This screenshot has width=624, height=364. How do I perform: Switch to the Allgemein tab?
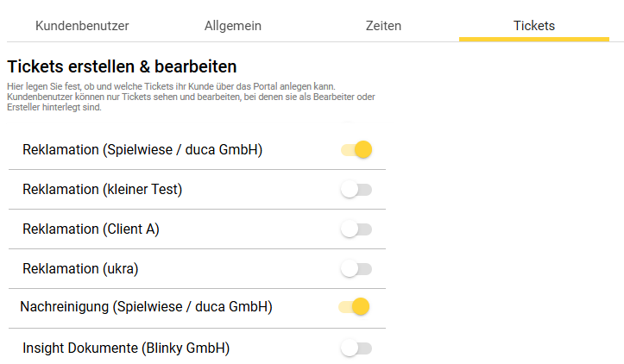click(233, 26)
